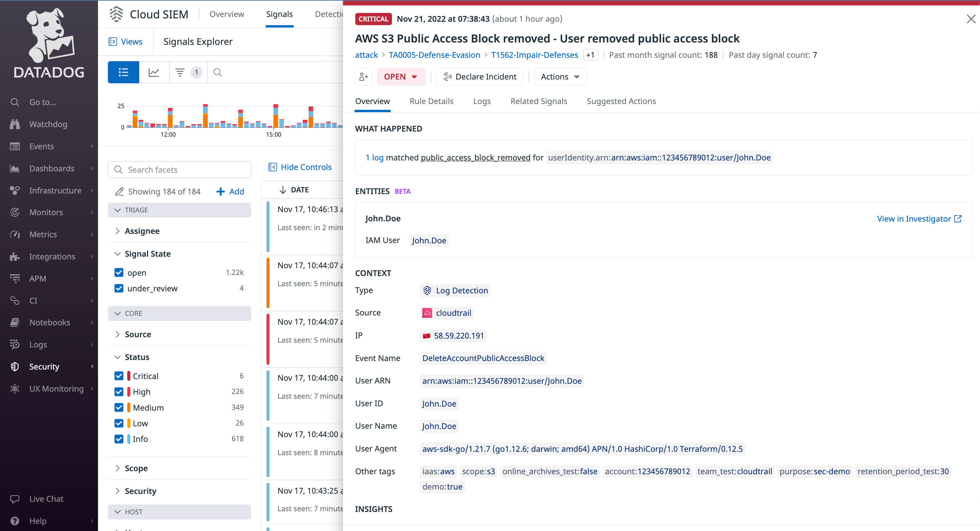Screen dimensions: 980x531
Task: Navigate to the Security sidebar section
Action: tap(44, 366)
